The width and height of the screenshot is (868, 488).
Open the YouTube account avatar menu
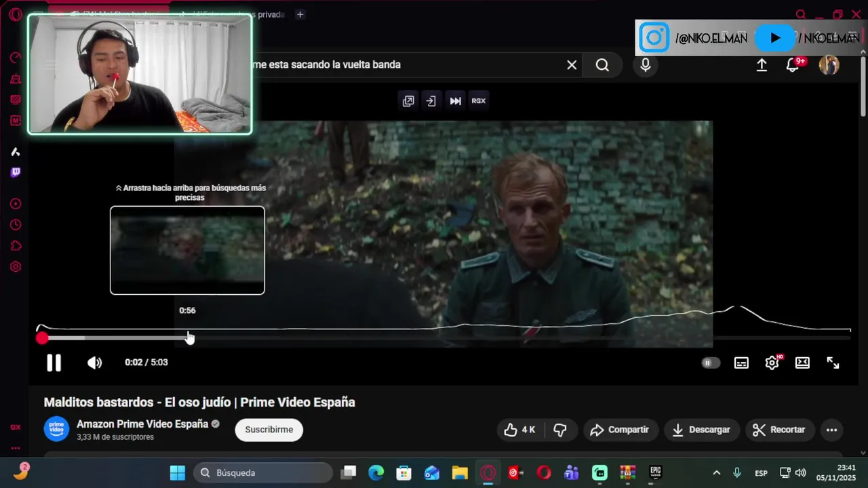(829, 65)
